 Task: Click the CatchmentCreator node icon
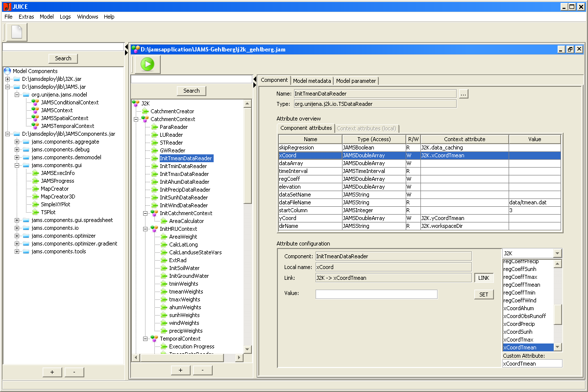(x=145, y=111)
